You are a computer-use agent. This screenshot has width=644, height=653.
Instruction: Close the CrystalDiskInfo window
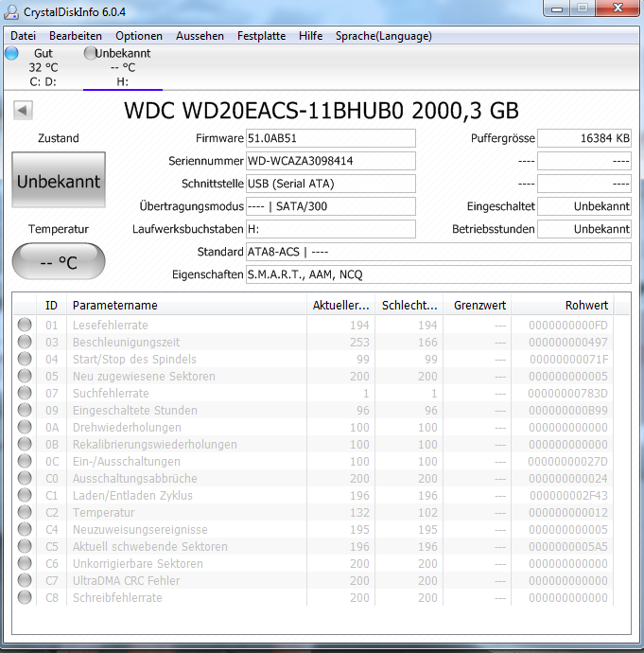point(618,9)
